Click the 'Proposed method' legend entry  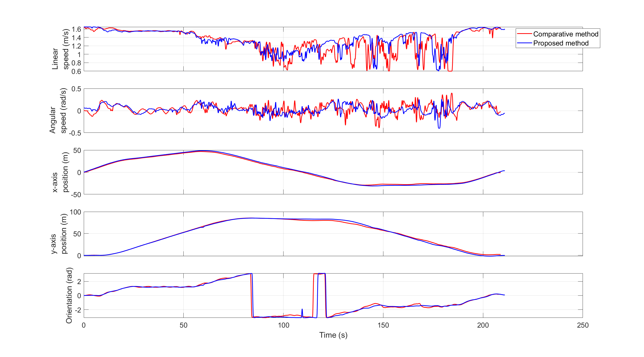(561, 43)
